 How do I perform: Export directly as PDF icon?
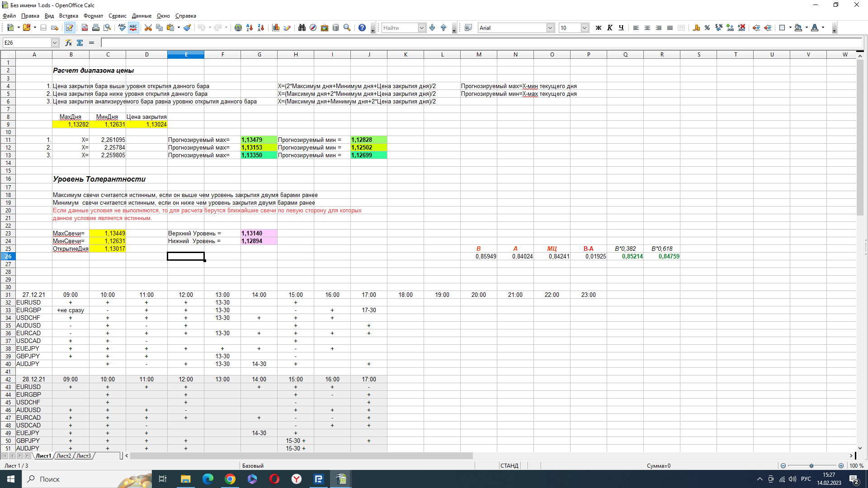(x=85, y=28)
